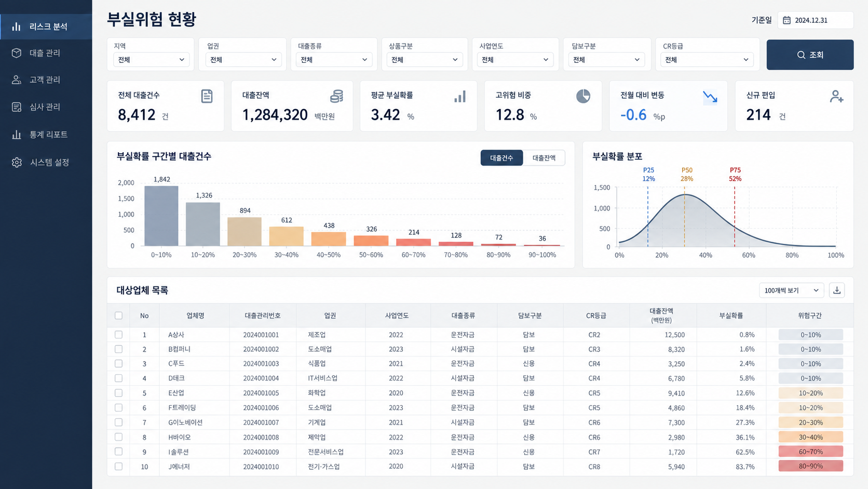Click the 고객 관리 person icon

tap(17, 80)
